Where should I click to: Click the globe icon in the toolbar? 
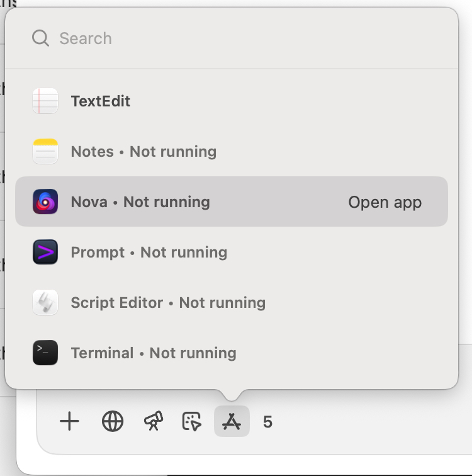(113, 422)
